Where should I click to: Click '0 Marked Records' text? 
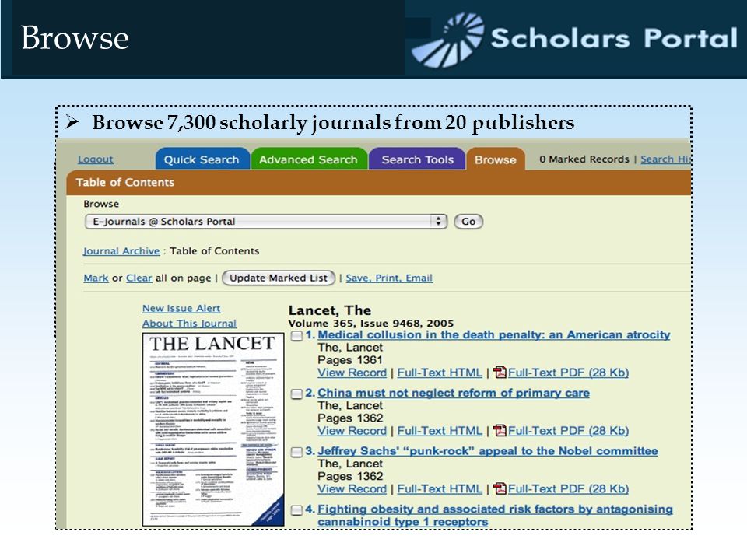coord(584,159)
